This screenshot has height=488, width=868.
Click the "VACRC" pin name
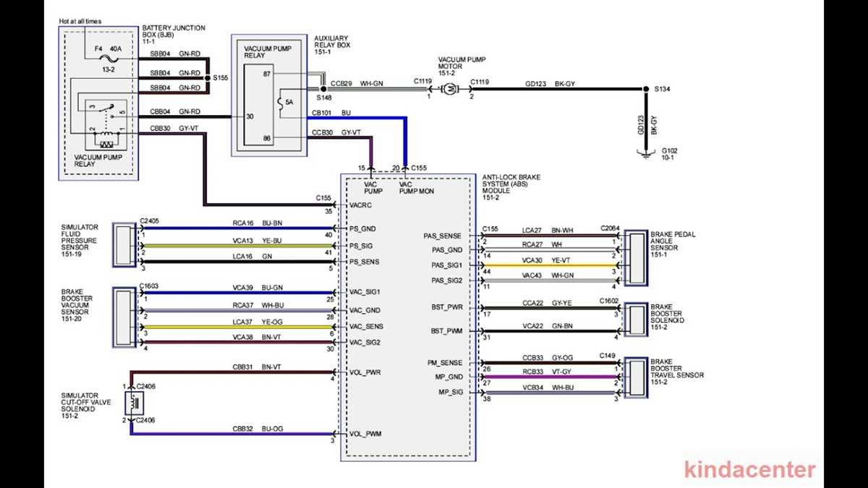(x=360, y=205)
